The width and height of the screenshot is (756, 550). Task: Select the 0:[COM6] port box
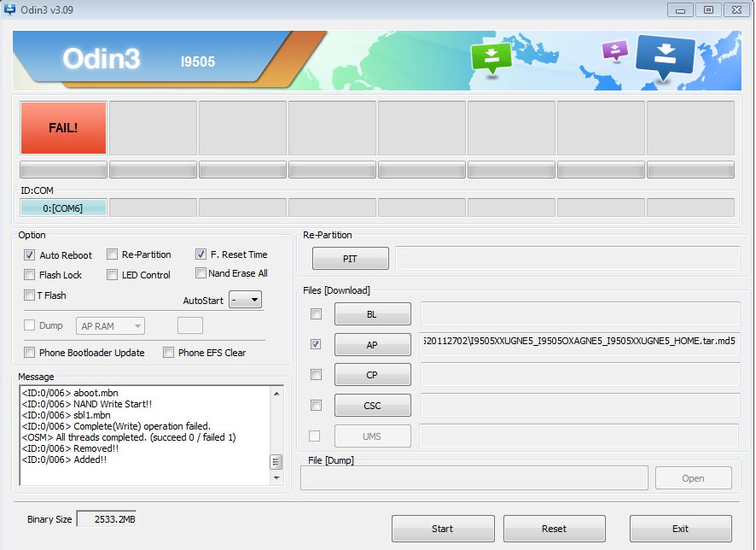63,208
